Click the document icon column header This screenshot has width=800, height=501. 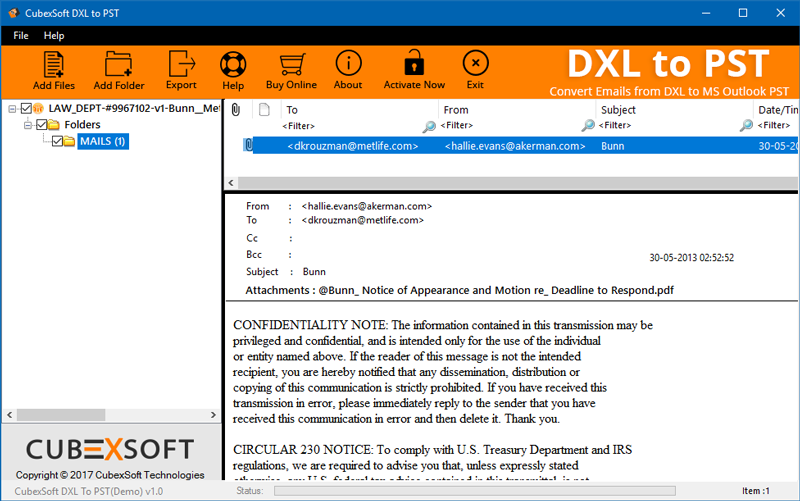click(264, 110)
